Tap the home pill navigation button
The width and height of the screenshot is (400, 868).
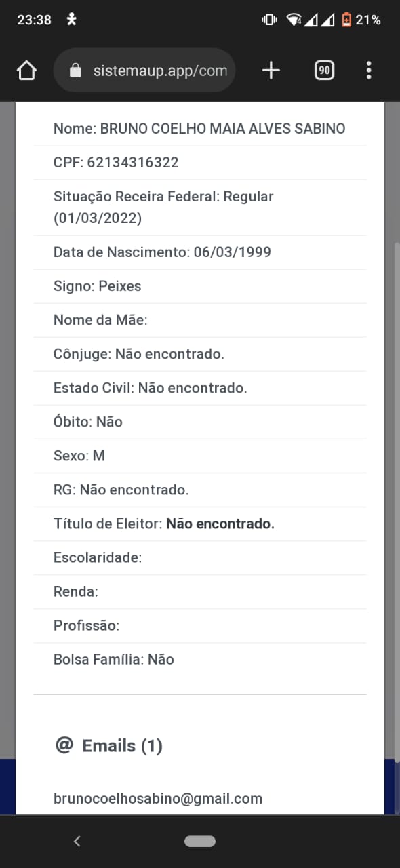point(200,842)
